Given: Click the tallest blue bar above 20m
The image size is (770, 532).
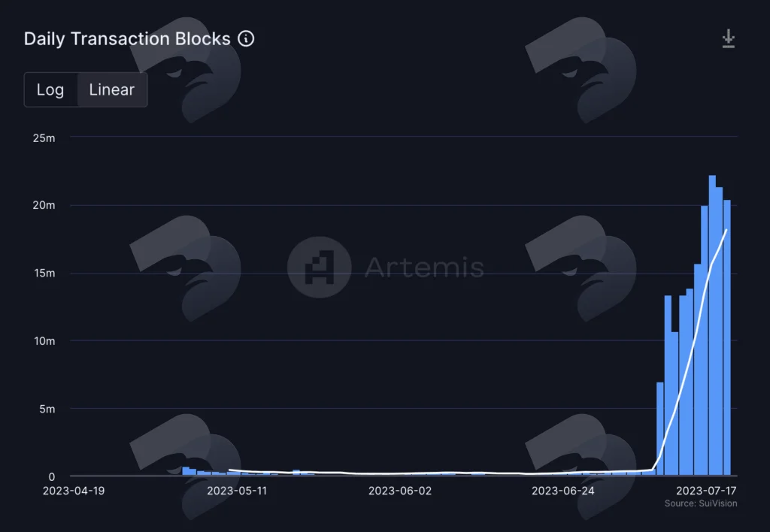Looking at the screenshot, I should tap(712, 325).
